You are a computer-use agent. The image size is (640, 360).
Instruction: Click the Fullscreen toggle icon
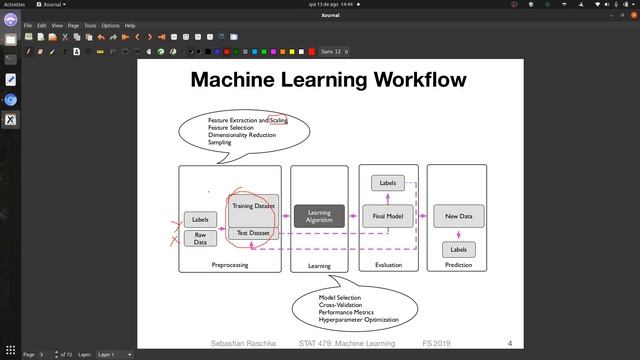pos(234,37)
